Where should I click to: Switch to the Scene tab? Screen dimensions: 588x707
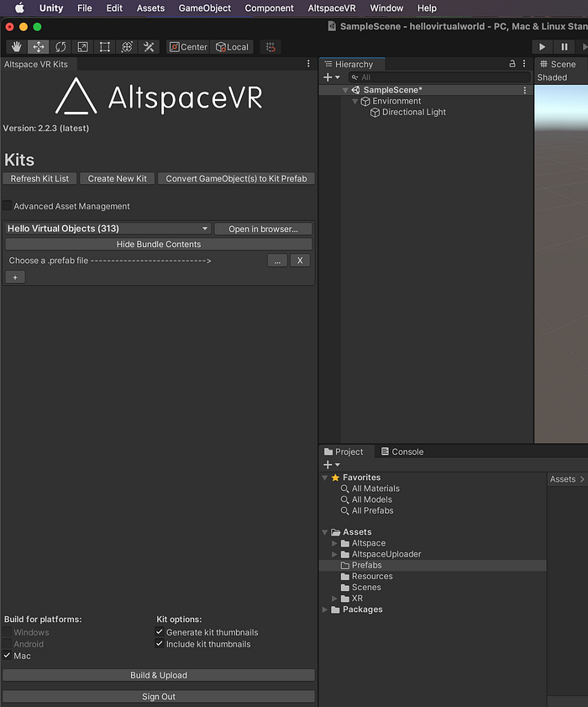[x=559, y=64]
